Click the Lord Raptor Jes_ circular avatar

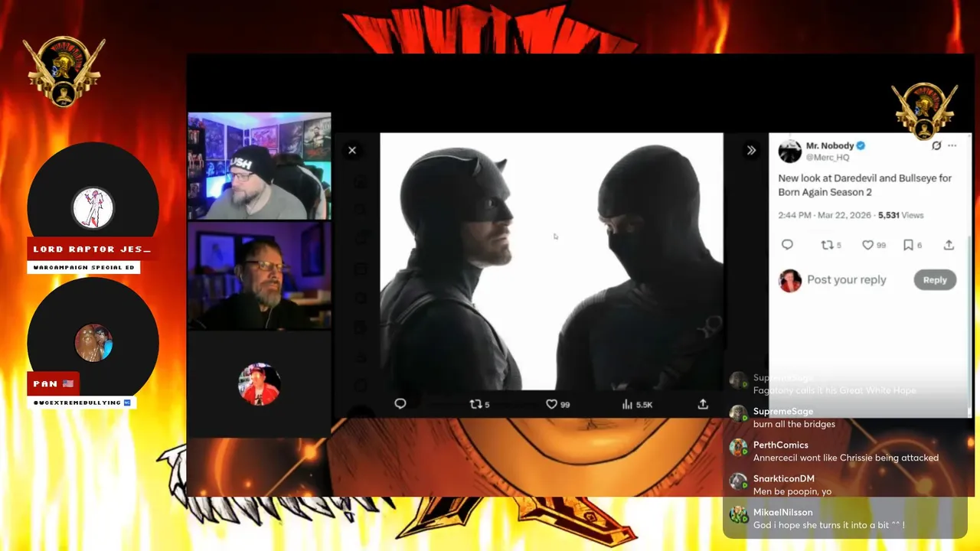click(x=93, y=208)
